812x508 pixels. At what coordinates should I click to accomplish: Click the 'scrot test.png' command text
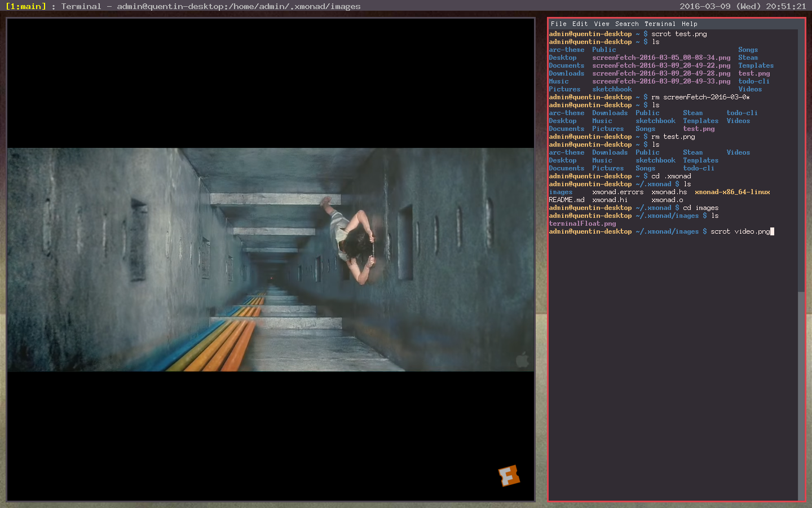[679, 34]
